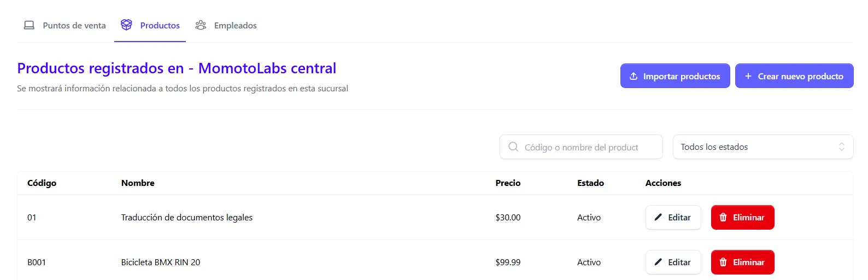868x280 pixels.
Task: Click the people icon beside Empleados
Action: click(201, 25)
